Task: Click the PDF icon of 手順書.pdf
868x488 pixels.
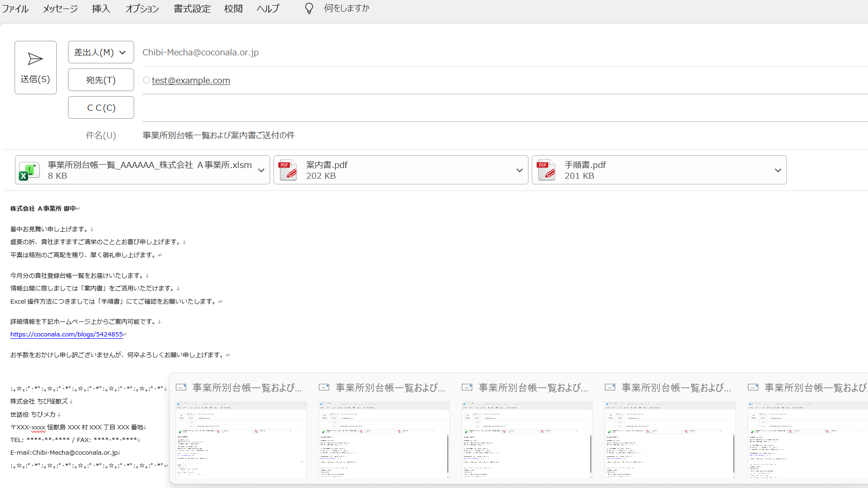Action: pos(546,170)
